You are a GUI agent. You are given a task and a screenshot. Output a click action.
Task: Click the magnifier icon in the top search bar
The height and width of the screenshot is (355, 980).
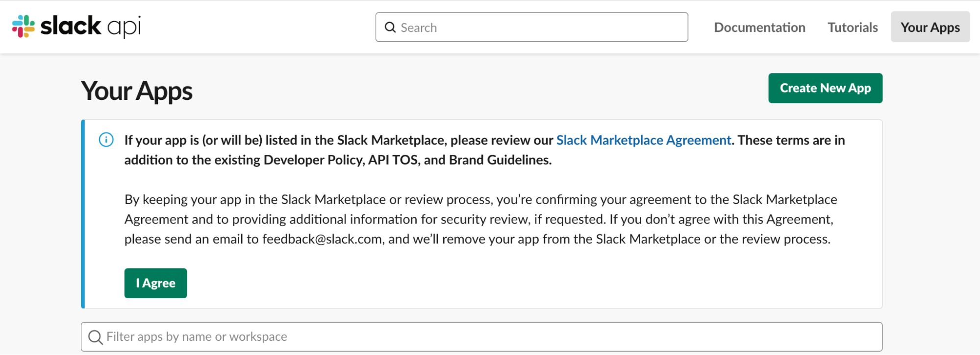click(x=390, y=27)
